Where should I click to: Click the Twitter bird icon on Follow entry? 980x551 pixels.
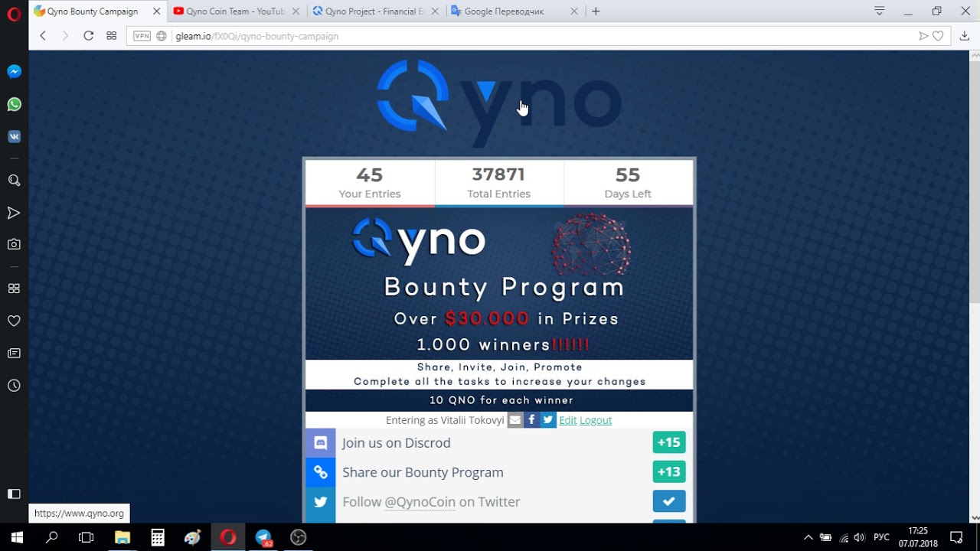(x=321, y=502)
